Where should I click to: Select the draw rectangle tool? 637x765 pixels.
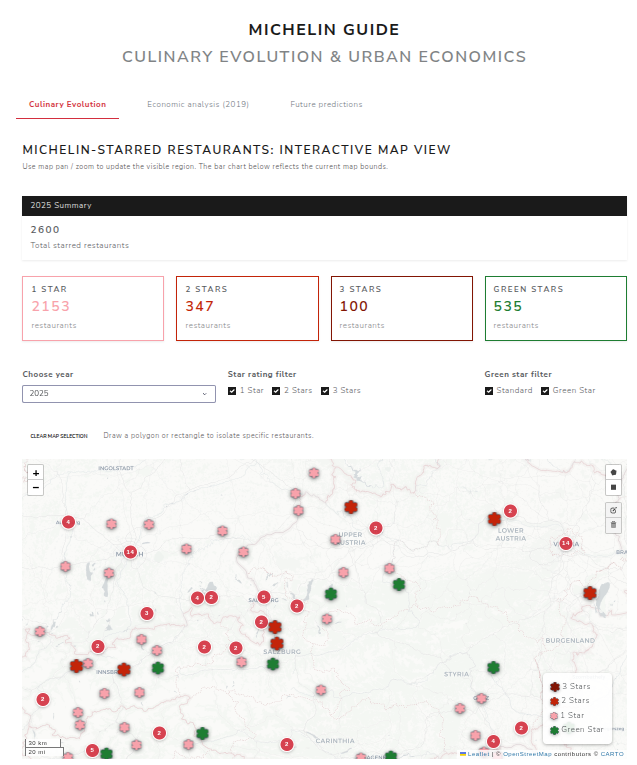pos(613,487)
